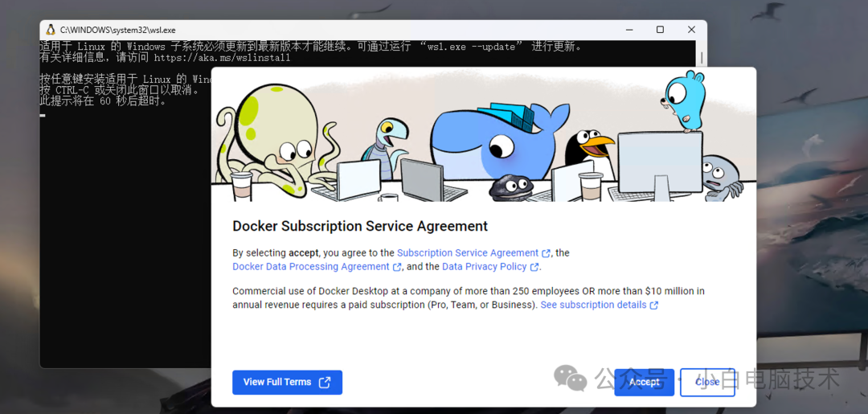Open View Full Terms
The width and height of the screenshot is (868, 414).
(287, 382)
